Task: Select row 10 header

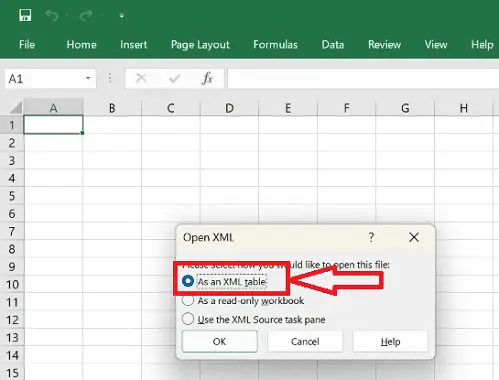Action: point(12,284)
